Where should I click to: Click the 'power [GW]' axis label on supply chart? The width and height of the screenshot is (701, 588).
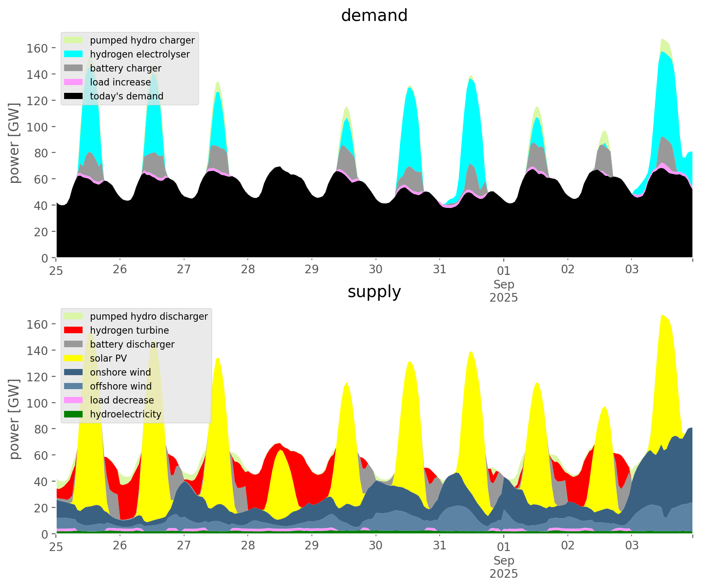(14, 419)
